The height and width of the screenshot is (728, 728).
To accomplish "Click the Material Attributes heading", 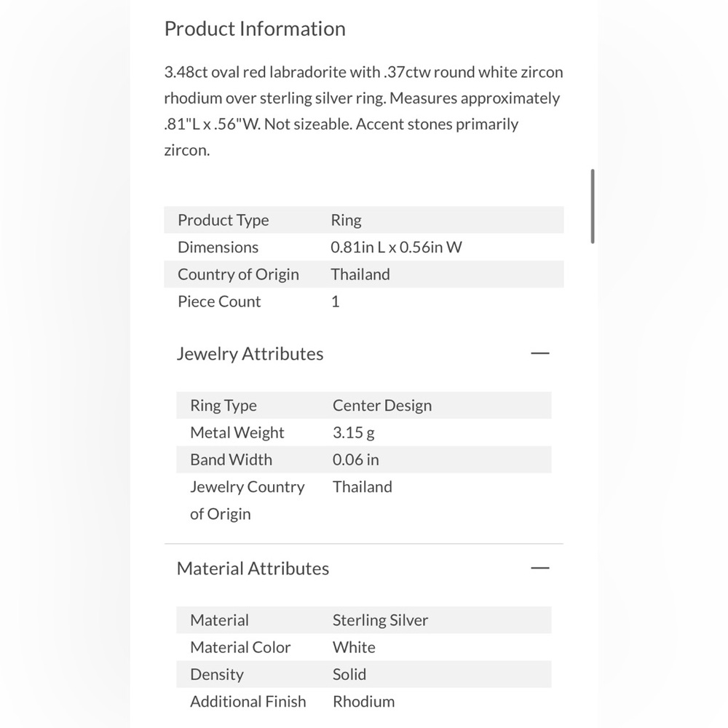I will [253, 569].
